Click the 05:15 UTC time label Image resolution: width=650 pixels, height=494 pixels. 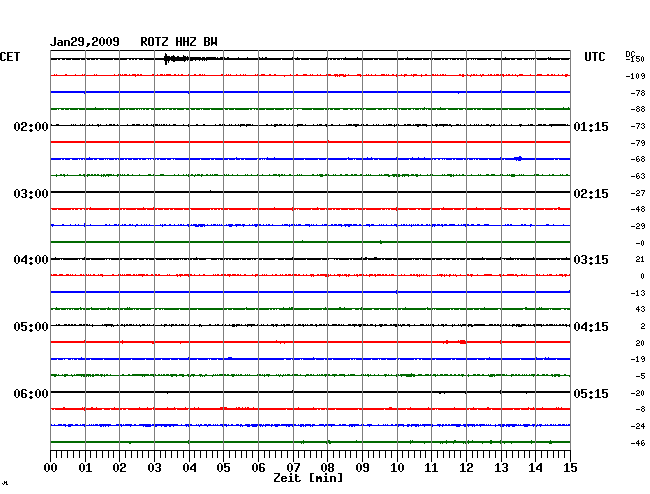591,393
